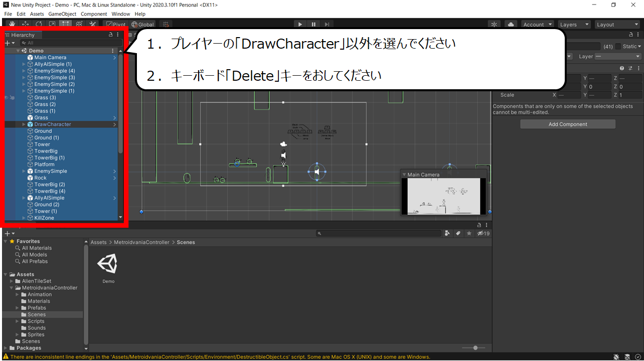Image resolution: width=644 pixels, height=361 pixels.
Task: Select the Rotate tool
Action: (x=39, y=24)
